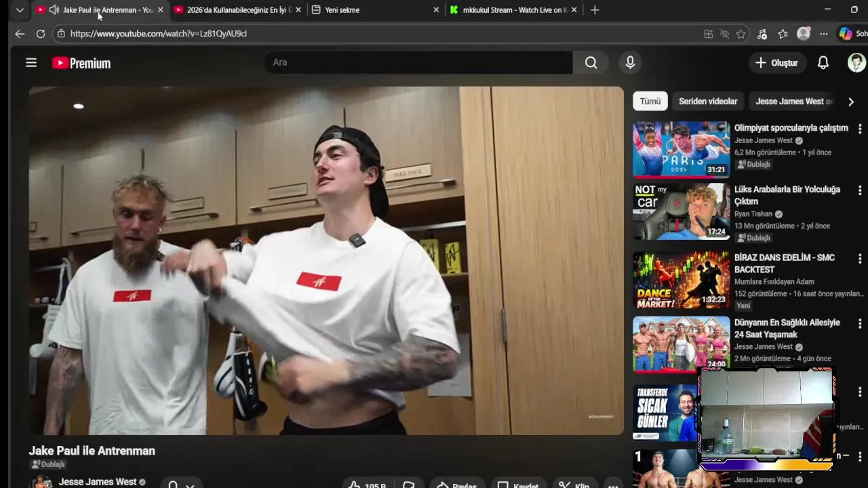This screenshot has height=488, width=868.
Task: Close the 2026'da Kullanabileceğiniz tab
Action: [298, 10]
